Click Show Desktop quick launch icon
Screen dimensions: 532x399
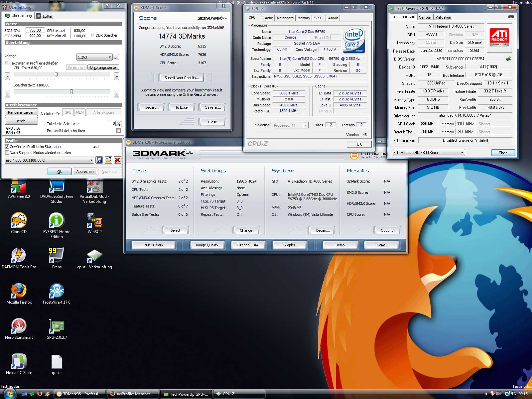(24, 394)
